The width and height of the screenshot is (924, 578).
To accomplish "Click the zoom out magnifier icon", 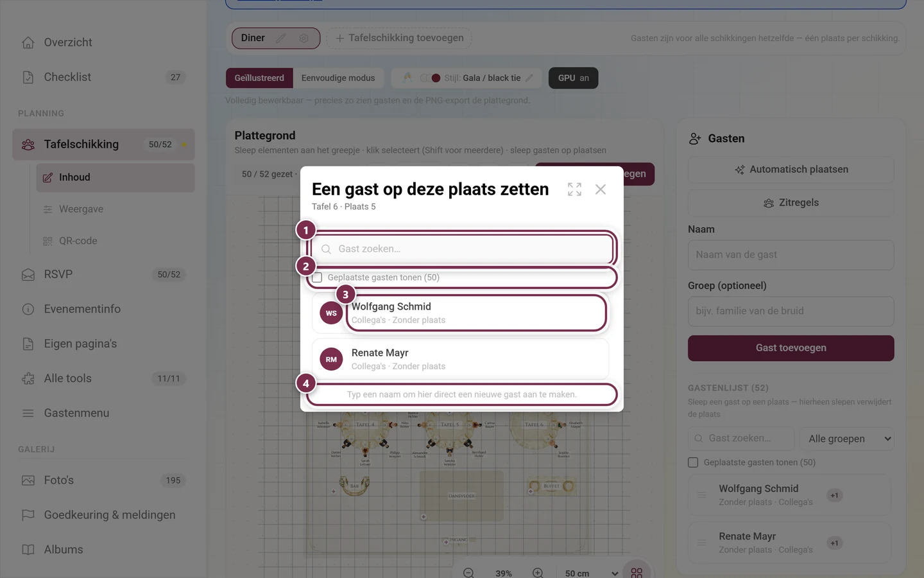I will pos(469,573).
